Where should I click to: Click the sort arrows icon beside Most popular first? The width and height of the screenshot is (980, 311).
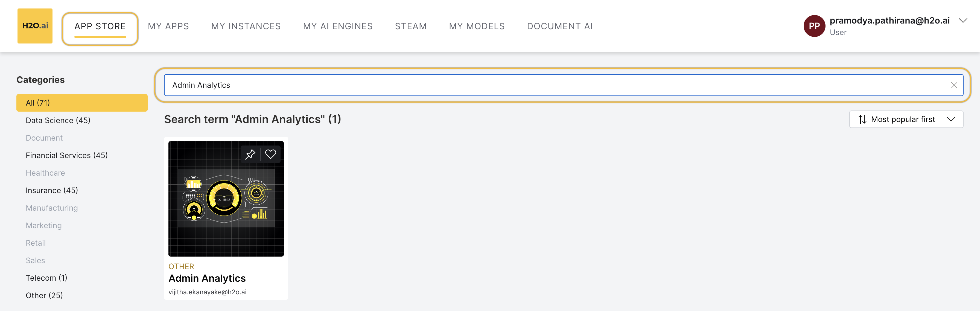point(862,119)
